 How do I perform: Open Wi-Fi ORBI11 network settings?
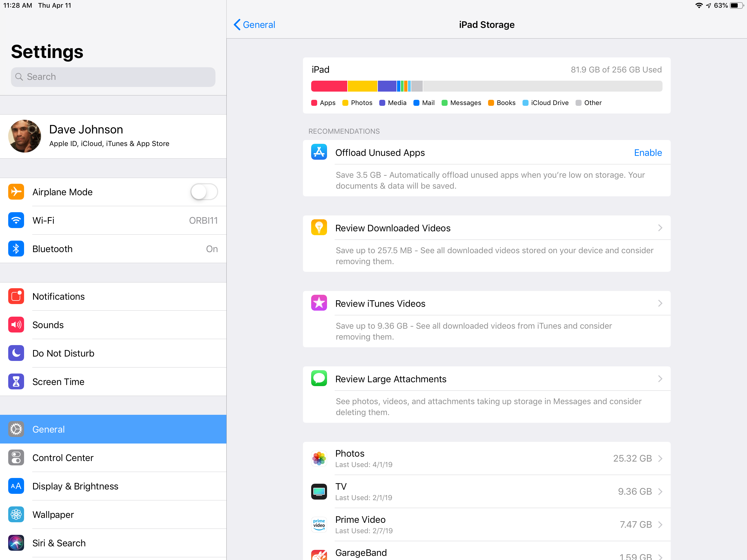pyautogui.click(x=113, y=220)
